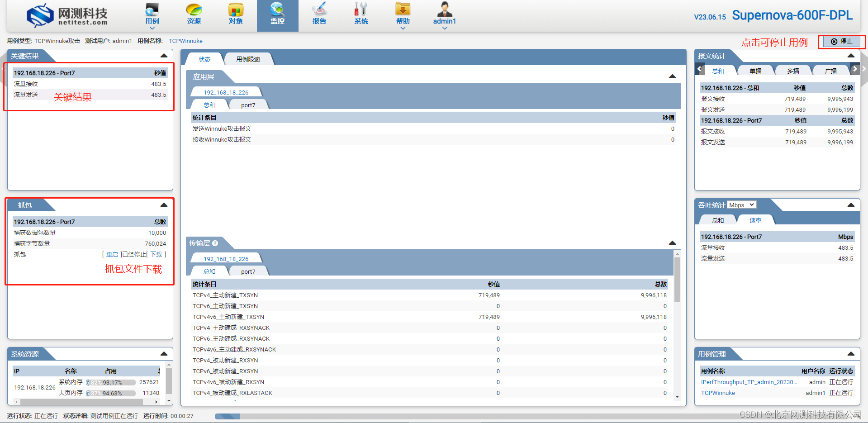The height and width of the screenshot is (423, 868).
Task: Select 吞吐统计 速率 tab
Action: tap(755, 220)
